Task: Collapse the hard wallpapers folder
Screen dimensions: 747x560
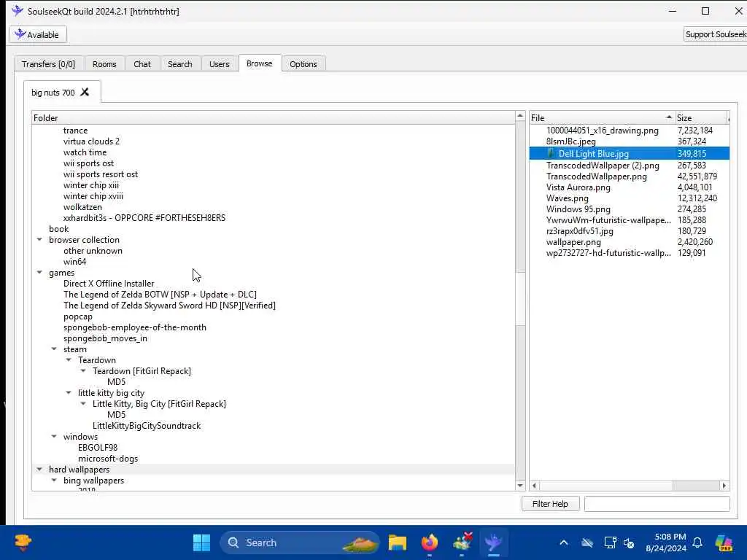Action: 39,470
